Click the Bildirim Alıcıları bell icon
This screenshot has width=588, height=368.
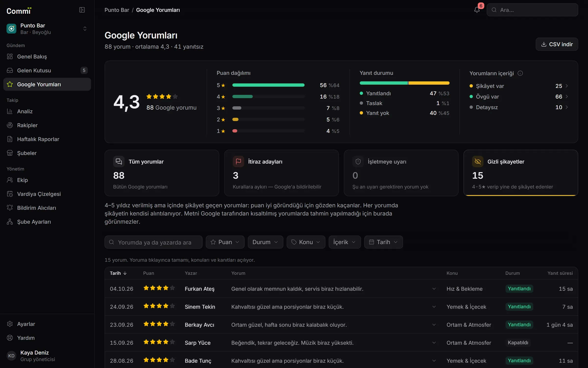(x=10, y=208)
